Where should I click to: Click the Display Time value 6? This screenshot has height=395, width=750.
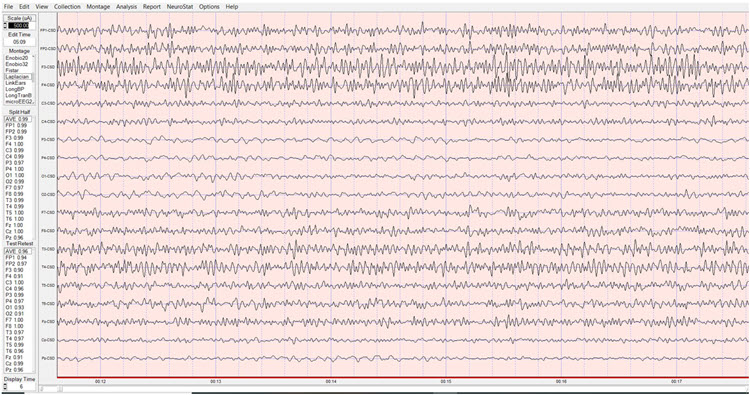coord(21,386)
